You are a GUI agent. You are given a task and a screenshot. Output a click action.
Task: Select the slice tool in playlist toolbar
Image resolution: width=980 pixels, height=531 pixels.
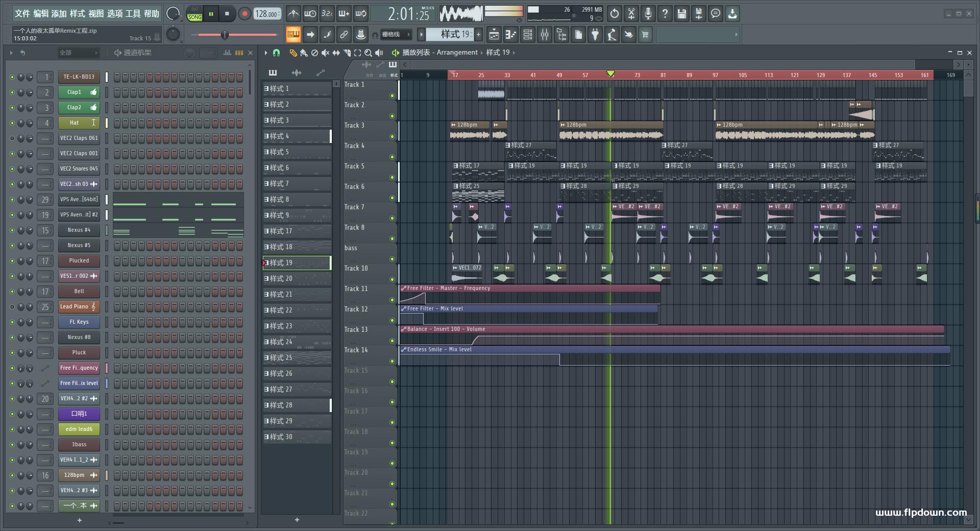coord(347,53)
